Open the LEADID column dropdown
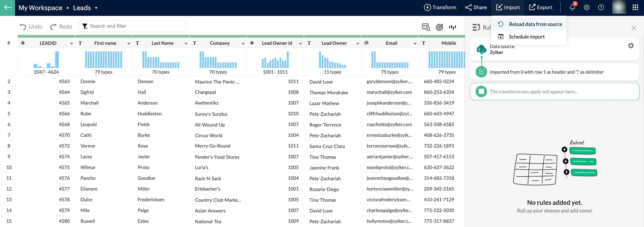644x227 pixels. (72, 44)
